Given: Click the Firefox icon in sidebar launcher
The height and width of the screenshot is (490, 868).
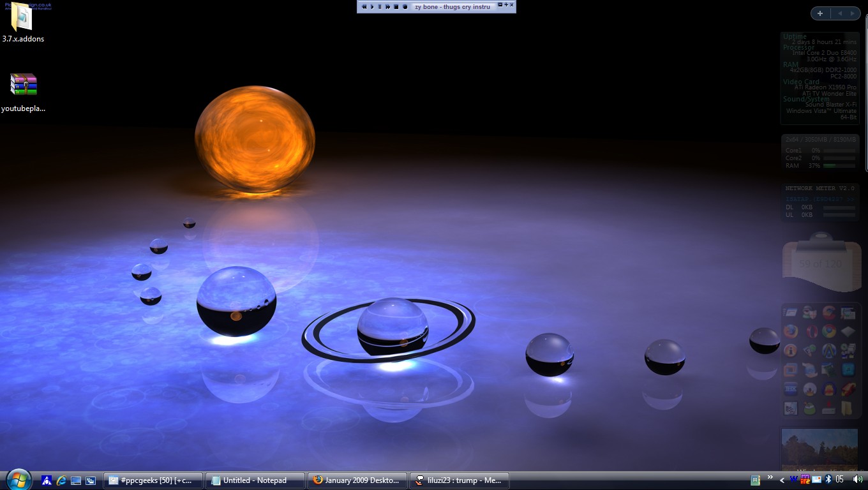Looking at the screenshot, I should click(x=791, y=331).
